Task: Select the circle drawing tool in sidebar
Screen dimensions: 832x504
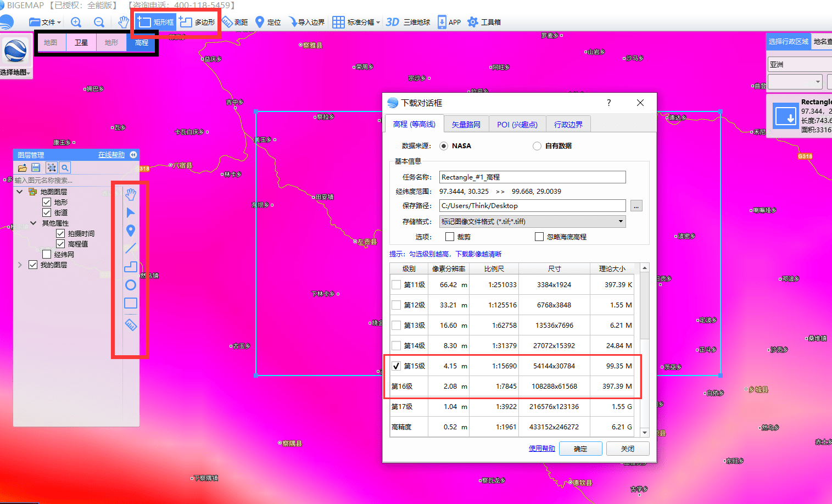Action: [131, 285]
